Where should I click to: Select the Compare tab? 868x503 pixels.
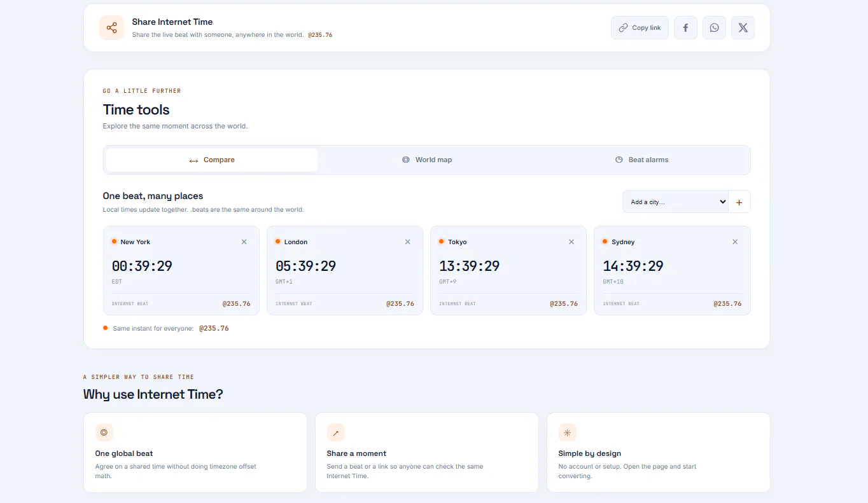click(x=212, y=160)
